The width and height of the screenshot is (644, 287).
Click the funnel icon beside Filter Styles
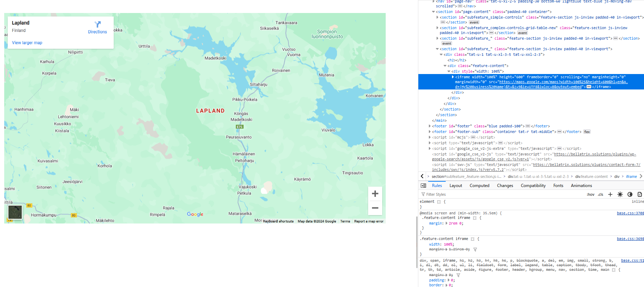click(x=423, y=194)
